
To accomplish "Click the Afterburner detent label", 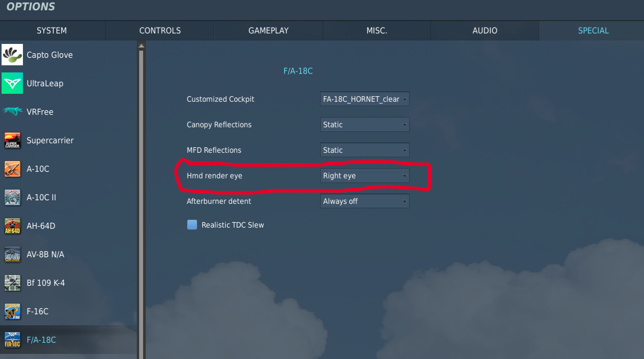I will [x=219, y=201].
